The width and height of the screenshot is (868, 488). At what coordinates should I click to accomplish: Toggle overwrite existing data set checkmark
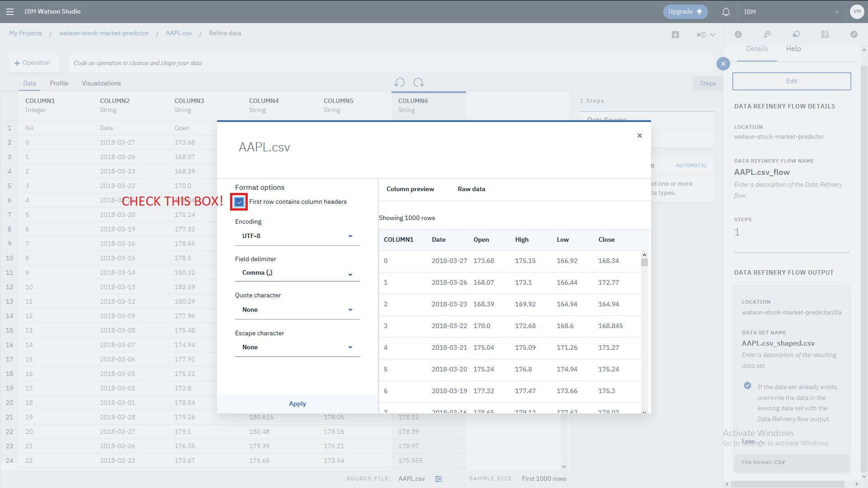pyautogui.click(x=747, y=386)
